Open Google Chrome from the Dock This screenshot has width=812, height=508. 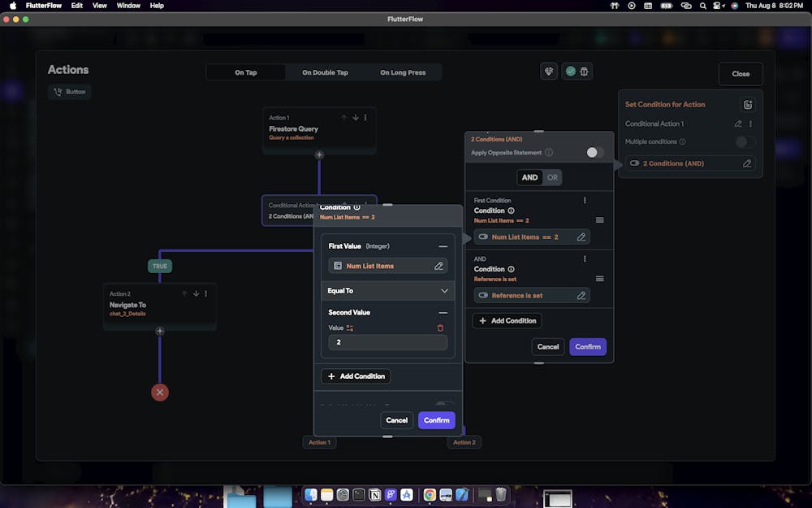pos(430,495)
